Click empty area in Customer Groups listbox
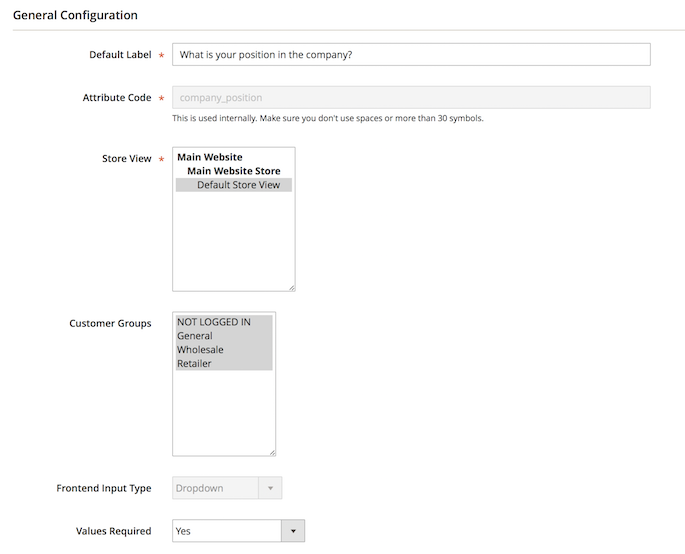The width and height of the screenshot is (685, 554). click(x=223, y=410)
